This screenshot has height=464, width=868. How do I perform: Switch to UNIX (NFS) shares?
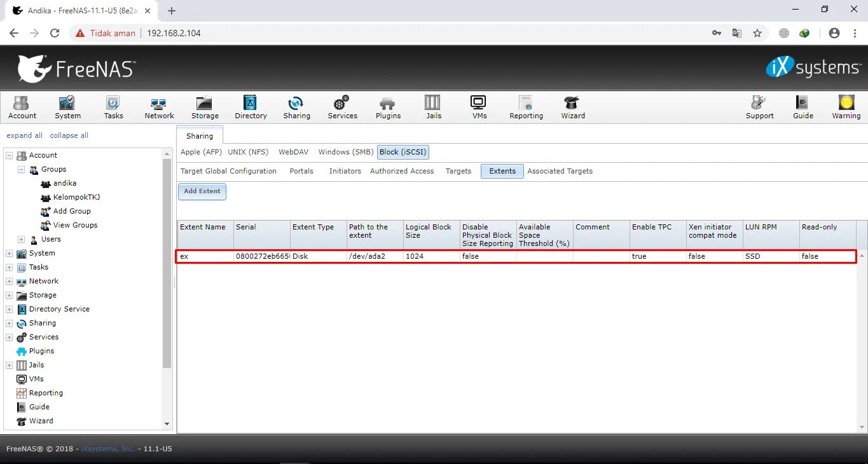click(x=248, y=152)
